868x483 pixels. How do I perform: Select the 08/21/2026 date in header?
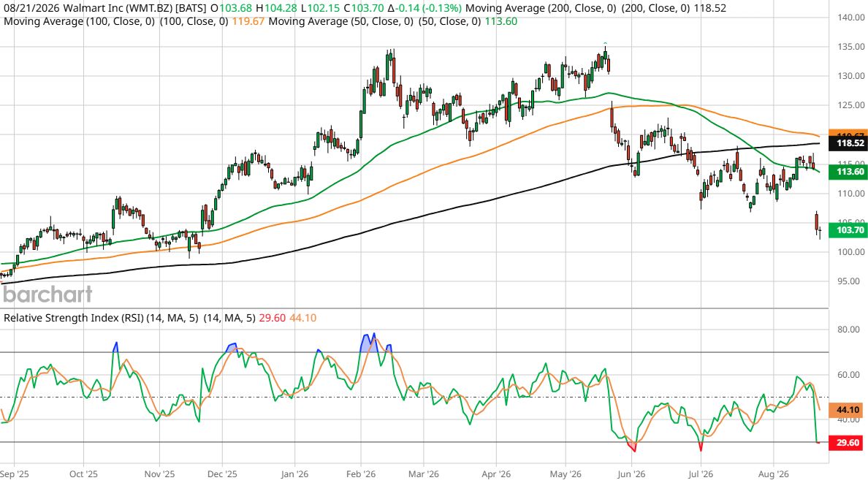pos(31,8)
